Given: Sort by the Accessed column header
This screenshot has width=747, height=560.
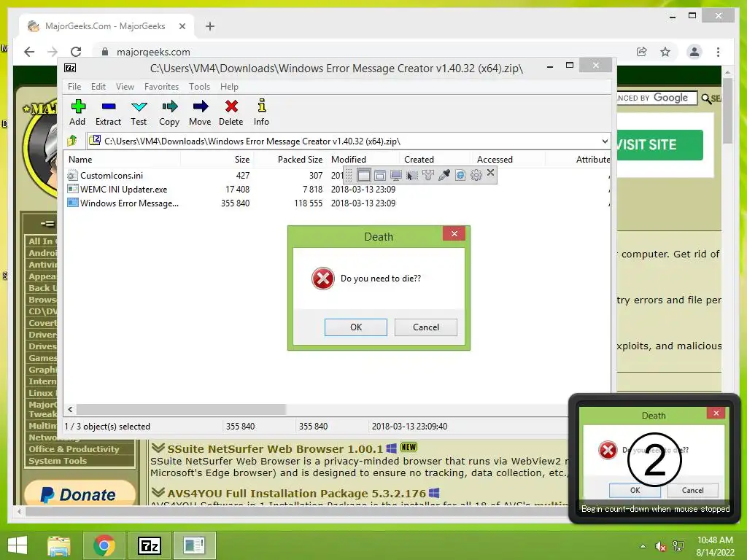Looking at the screenshot, I should [508, 160].
